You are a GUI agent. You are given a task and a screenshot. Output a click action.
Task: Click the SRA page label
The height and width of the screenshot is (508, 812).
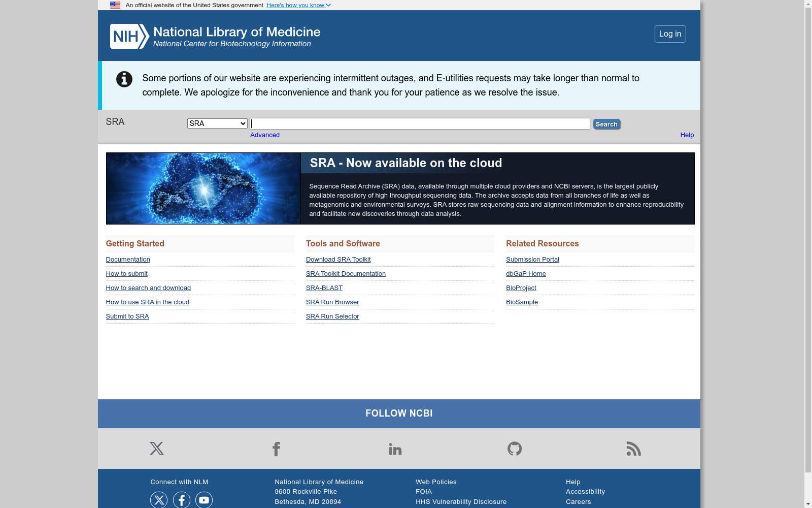pos(115,122)
